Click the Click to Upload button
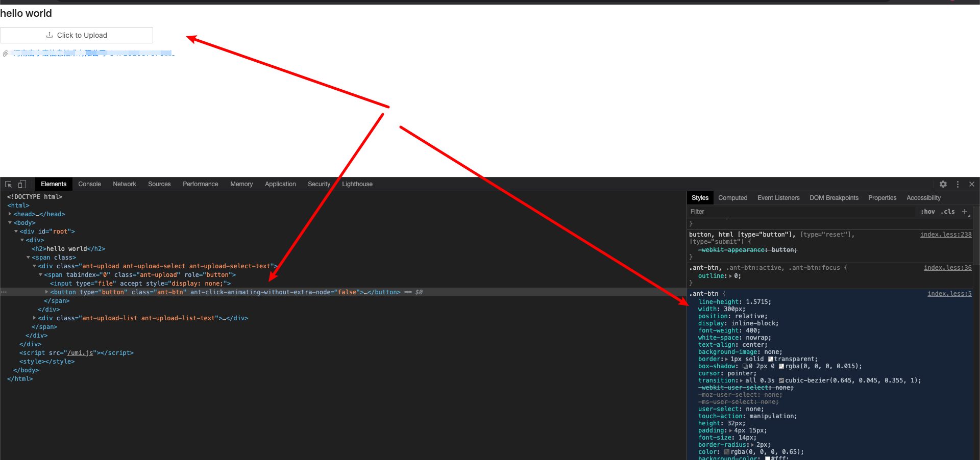The height and width of the screenshot is (460, 980). pos(77,35)
